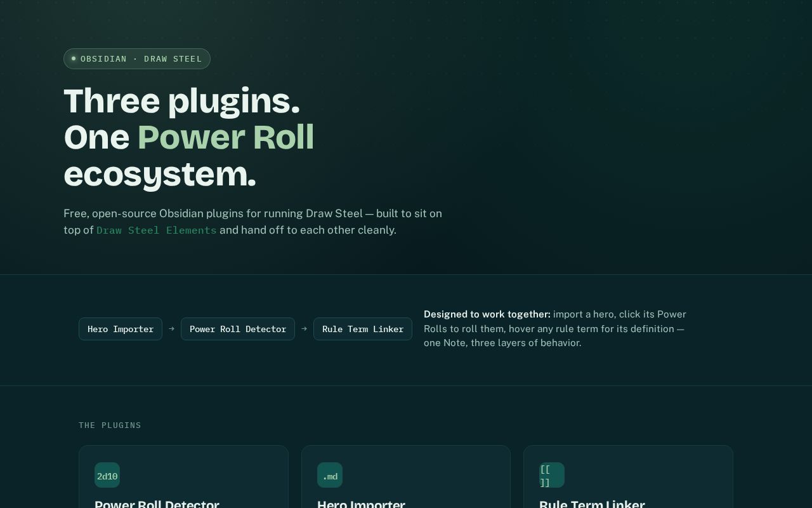The width and height of the screenshot is (812, 508).
Task: Click the green 'Power Roll' heading text
Action: click(226, 137)
